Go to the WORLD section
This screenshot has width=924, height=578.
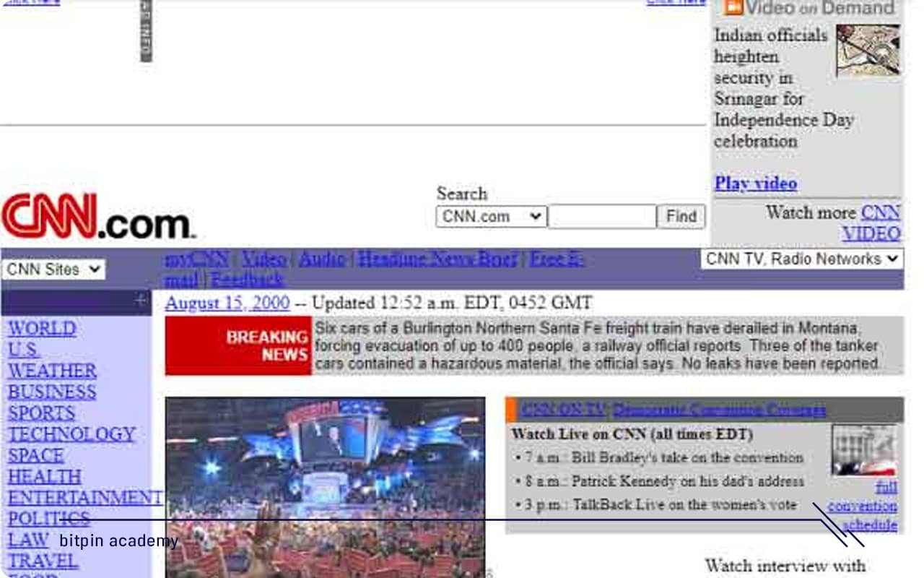coord(42,329)
